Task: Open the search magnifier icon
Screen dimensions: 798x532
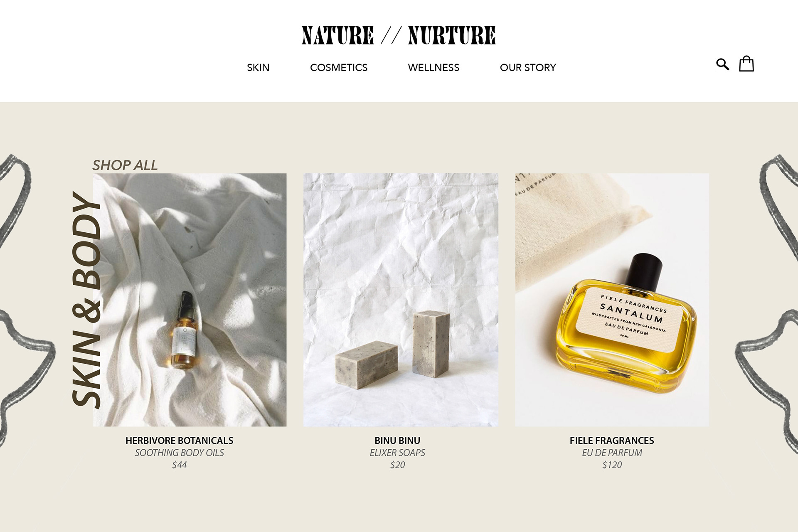Action: (x=722, y=64)
